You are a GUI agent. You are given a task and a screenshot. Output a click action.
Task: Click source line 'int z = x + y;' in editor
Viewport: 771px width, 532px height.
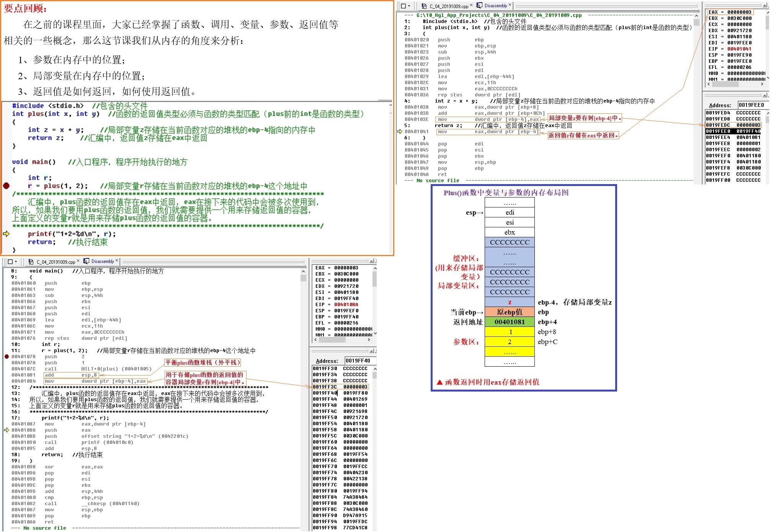click(56, 130)
